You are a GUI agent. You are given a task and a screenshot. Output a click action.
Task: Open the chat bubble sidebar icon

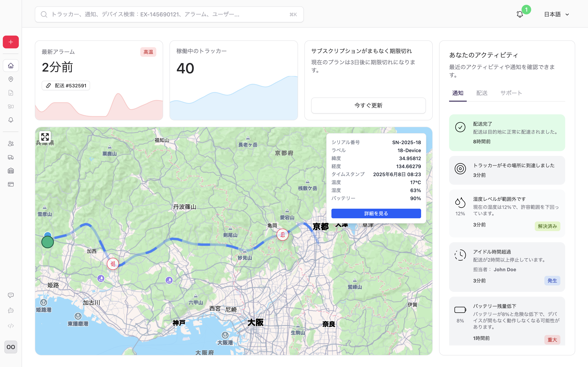(11, 295)
